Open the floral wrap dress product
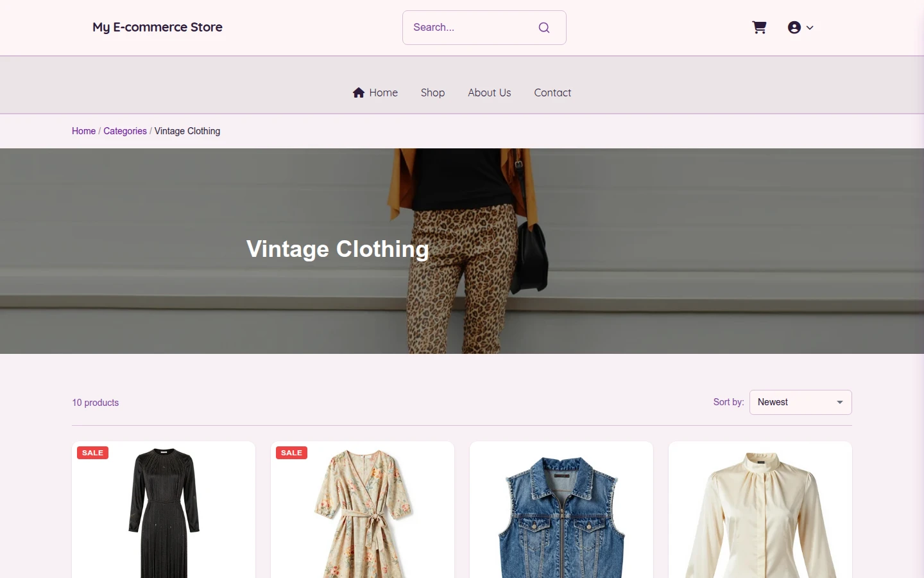 tap(363, 510)
